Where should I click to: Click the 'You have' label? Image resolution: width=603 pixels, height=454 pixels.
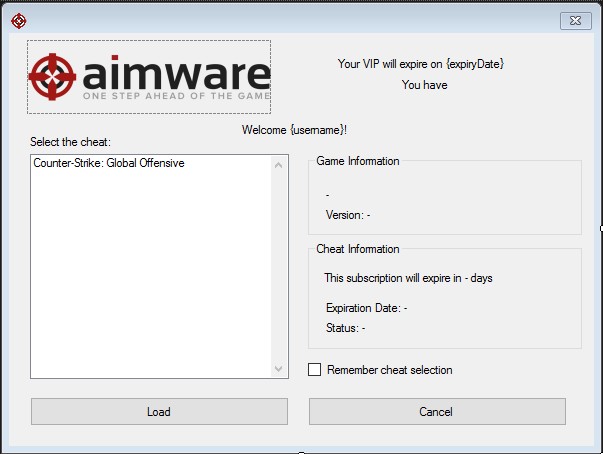[x=425, y=85]
